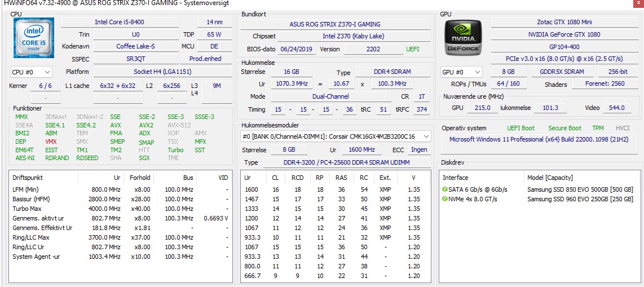Click the PCIe v3.0 x16 link field
The image size is (644, 287).
coord(564,59)
